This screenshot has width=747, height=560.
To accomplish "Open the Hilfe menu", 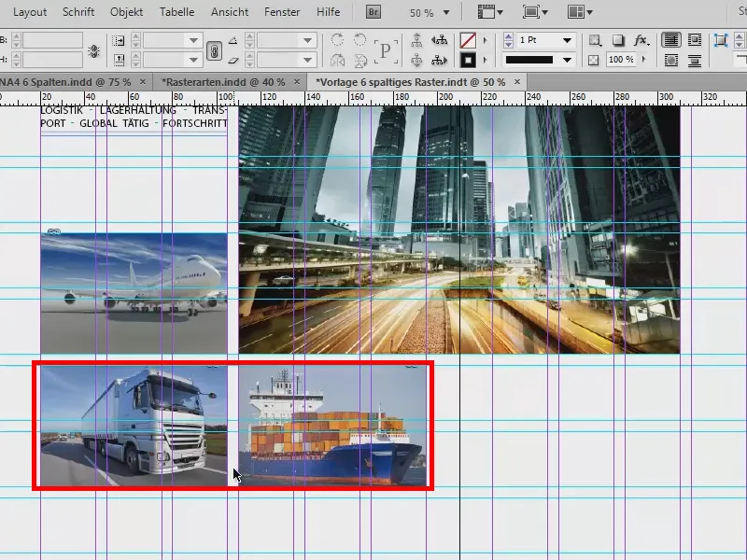I will click(x=329, y=12).
